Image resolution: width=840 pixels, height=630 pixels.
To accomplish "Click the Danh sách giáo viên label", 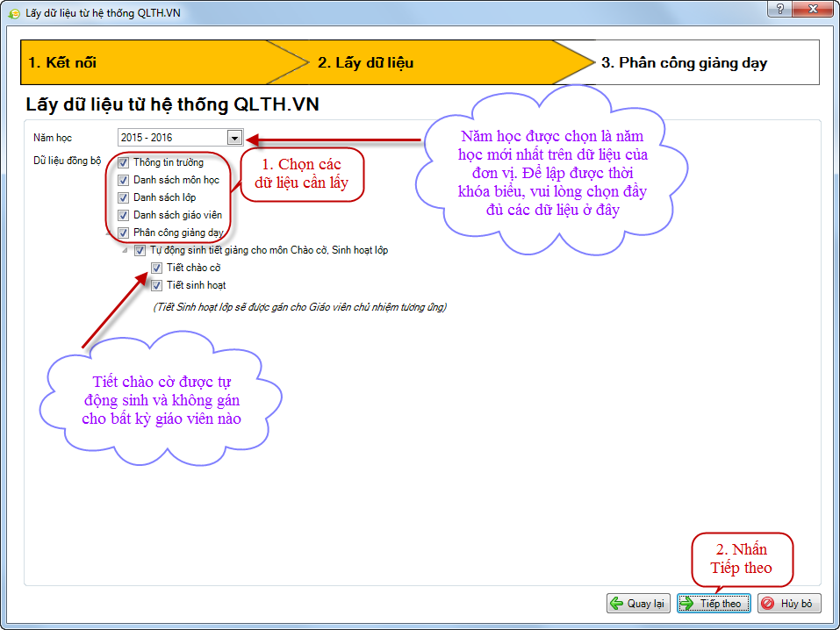I will [x=177, y=215].
